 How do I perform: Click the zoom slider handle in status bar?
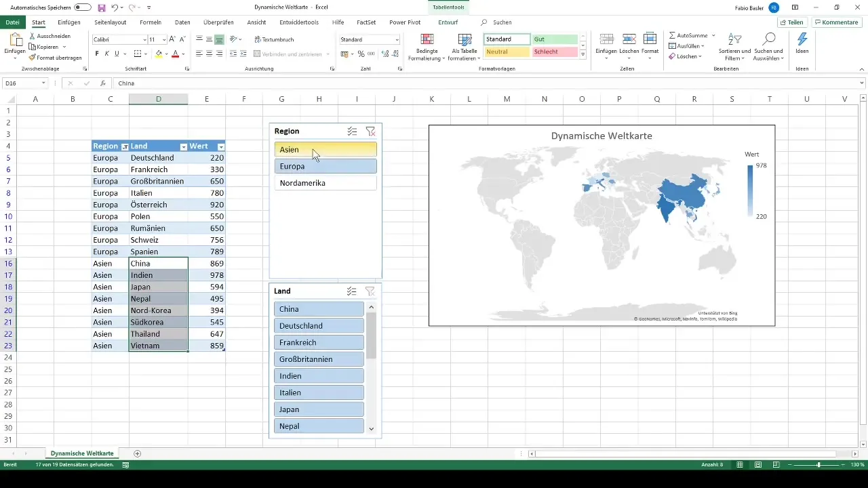[x=818, y=465]
